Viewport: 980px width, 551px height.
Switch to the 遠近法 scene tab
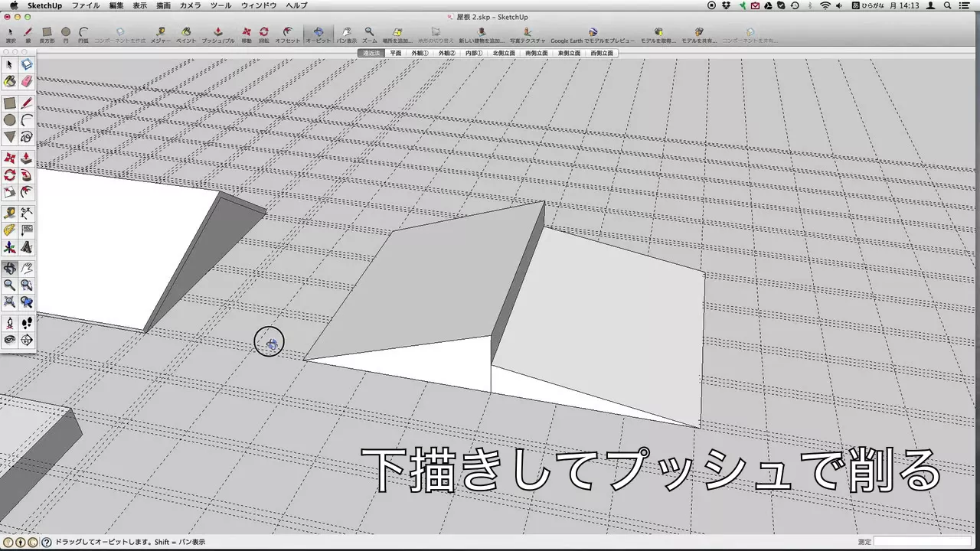[371, 54]
